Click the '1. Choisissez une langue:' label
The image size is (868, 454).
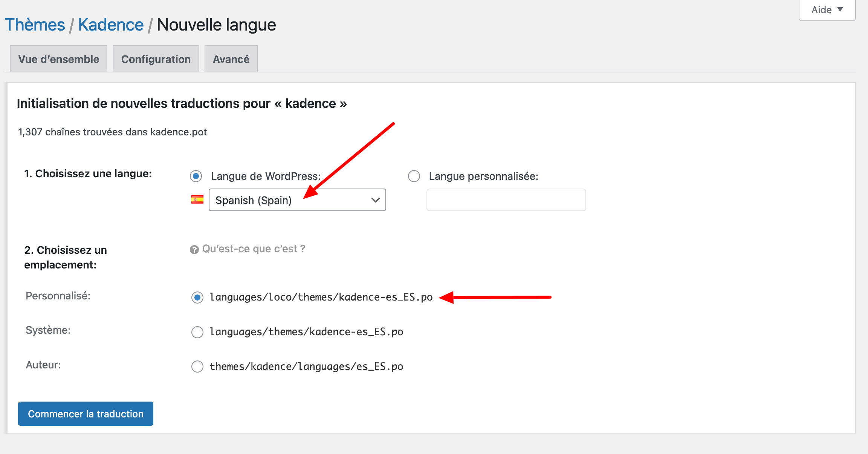pyautogui.click(x=88, y=173)
